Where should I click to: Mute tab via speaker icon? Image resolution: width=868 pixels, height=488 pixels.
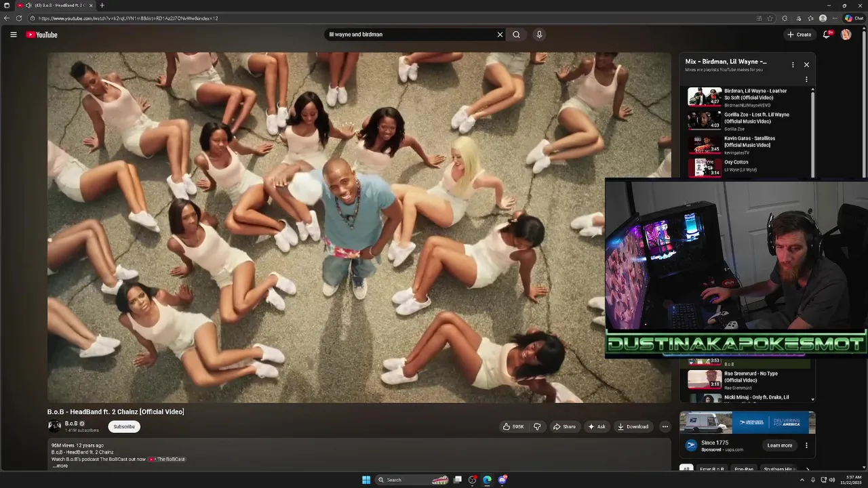[x=28, y=5]
